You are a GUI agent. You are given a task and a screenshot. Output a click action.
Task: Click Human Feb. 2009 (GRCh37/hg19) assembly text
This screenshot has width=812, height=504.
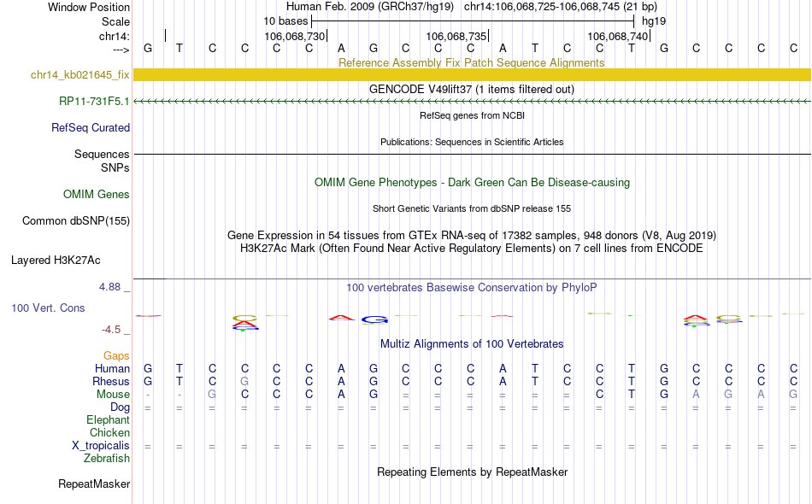pos(370,7)
